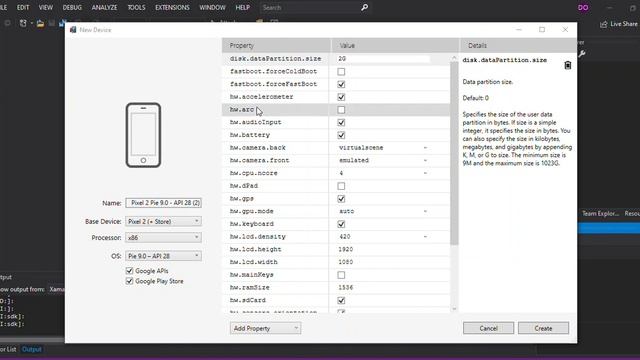
Task: Close the New Device window
Action: (x=565, y=29)
